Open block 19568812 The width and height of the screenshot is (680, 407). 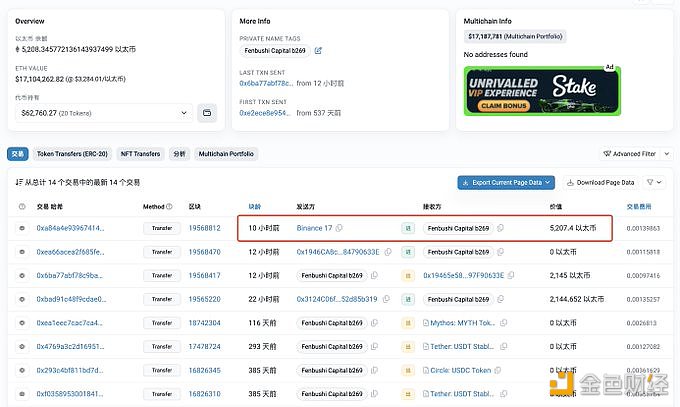[x=204, y=228]
